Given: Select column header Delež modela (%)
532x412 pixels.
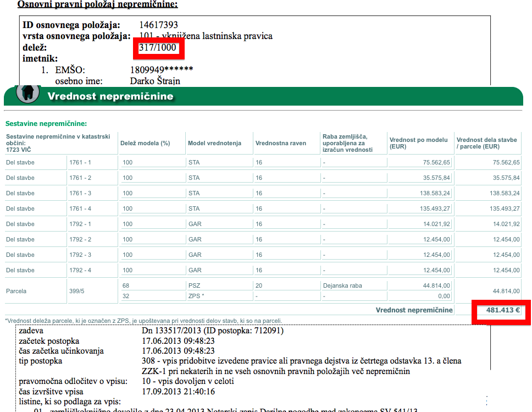Looking at the screenshot, I should pyautogui.click(x=145, y=144).
